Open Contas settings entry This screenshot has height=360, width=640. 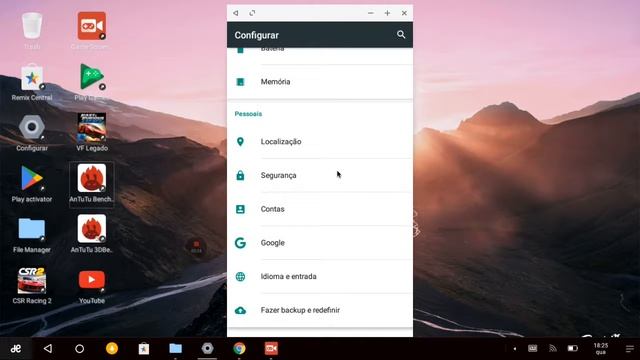[320, 209]
